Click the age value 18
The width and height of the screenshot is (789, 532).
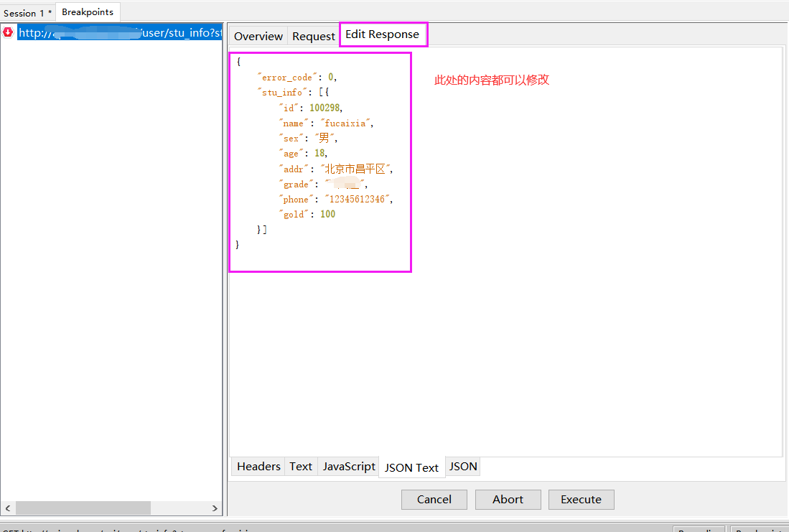click(319, 153)
